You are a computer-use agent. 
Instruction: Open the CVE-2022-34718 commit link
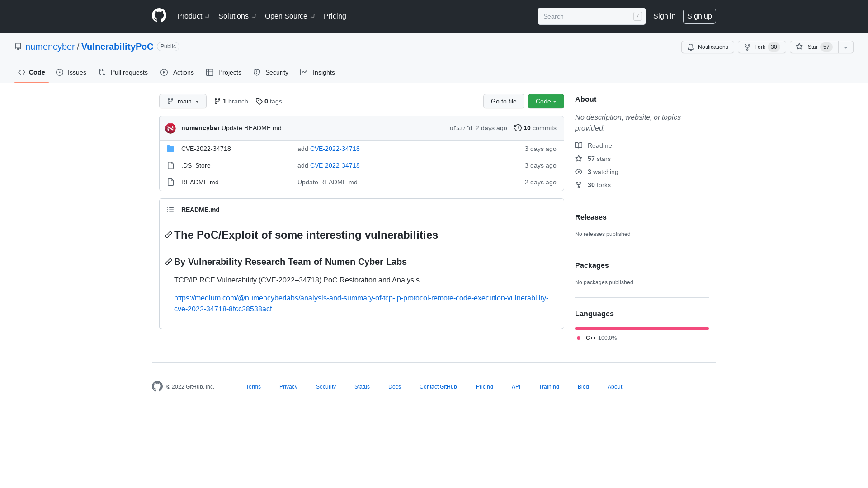click(x=335, y=149)
